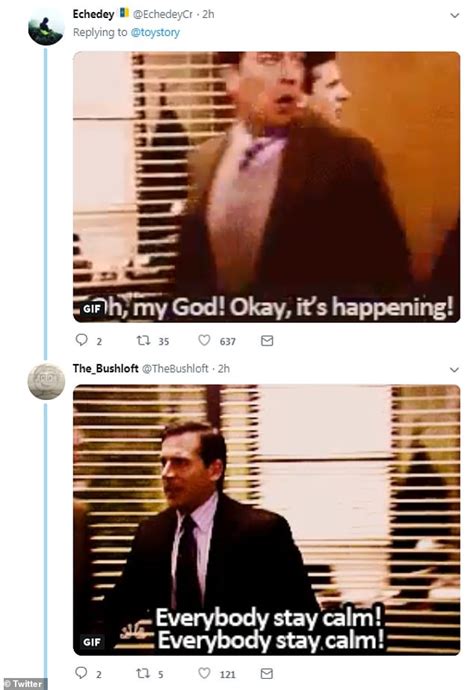
Task: Retweet Echedey's GIF tweet
Action: coord(143,340)
